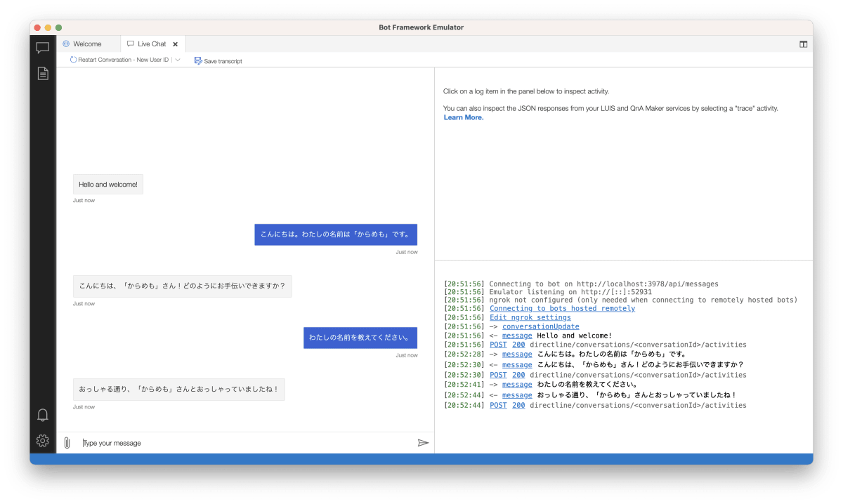Open the chat icon in left sidebar
This screenshot has height=504, width=843.
pos(43,48)
